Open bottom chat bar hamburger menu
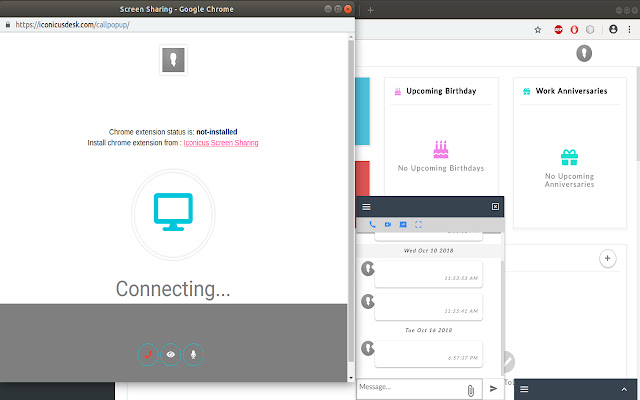 click(x=524, y=389)
